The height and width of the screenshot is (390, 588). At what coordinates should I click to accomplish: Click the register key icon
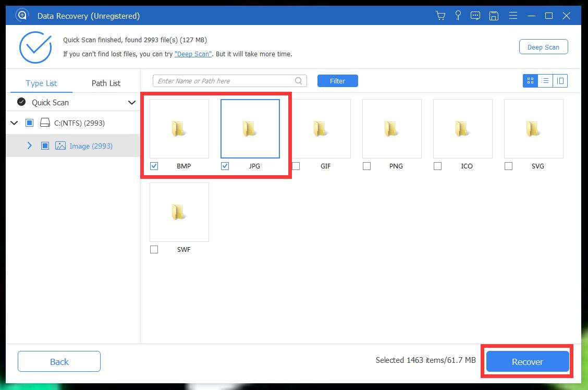tap(458, 16)
